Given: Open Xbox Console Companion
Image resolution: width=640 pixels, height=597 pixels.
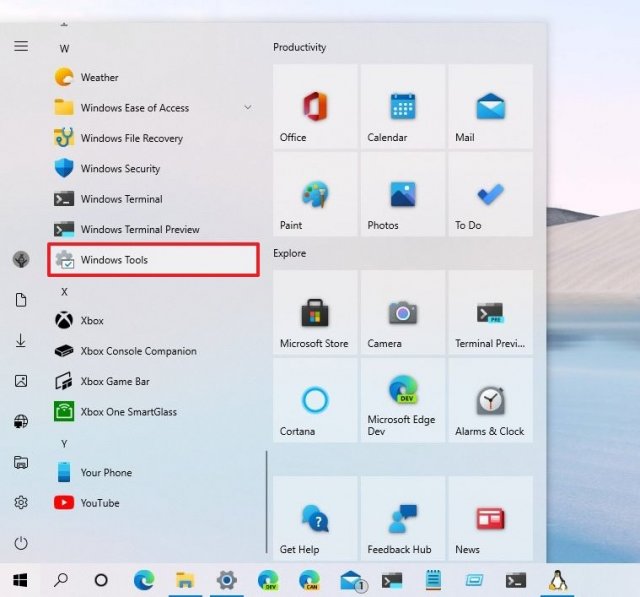Looking at the screenshot, I should point(153,351).
